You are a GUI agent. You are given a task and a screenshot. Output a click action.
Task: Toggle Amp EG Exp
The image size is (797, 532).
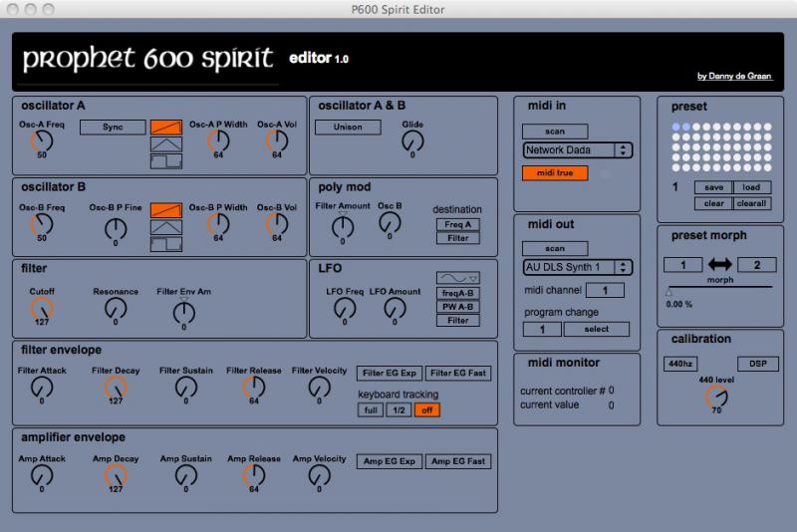(x=390, y=461)
